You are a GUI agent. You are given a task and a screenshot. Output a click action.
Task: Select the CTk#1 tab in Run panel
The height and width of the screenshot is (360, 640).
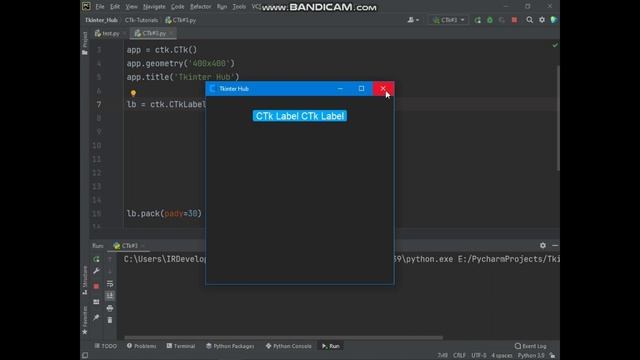[129, 246]
